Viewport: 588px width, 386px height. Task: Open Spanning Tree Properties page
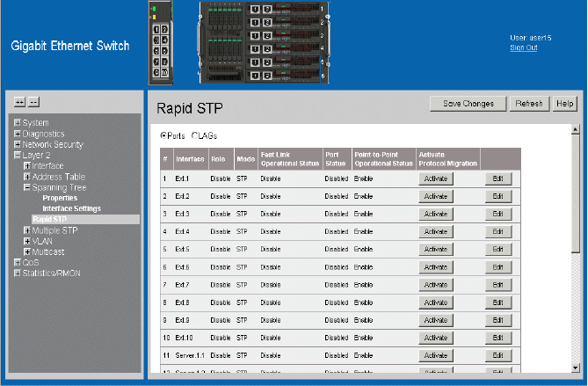pyautogui.click(x=60, y=198)
